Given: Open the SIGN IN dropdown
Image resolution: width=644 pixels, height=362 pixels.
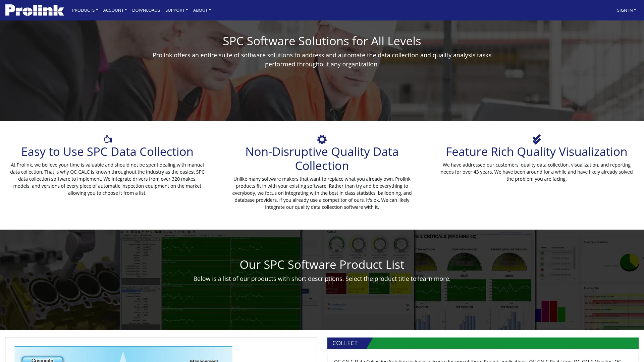Looking at the screenshot, I should (x=626, y=10).
